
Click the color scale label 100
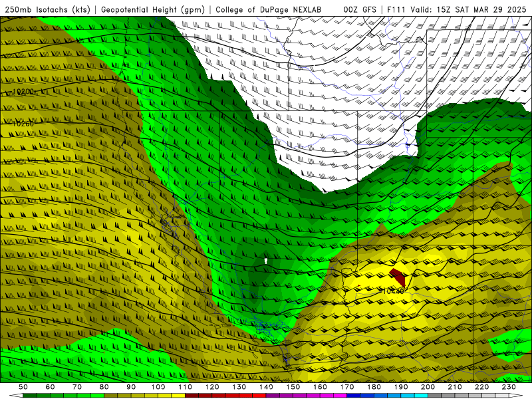158,387
